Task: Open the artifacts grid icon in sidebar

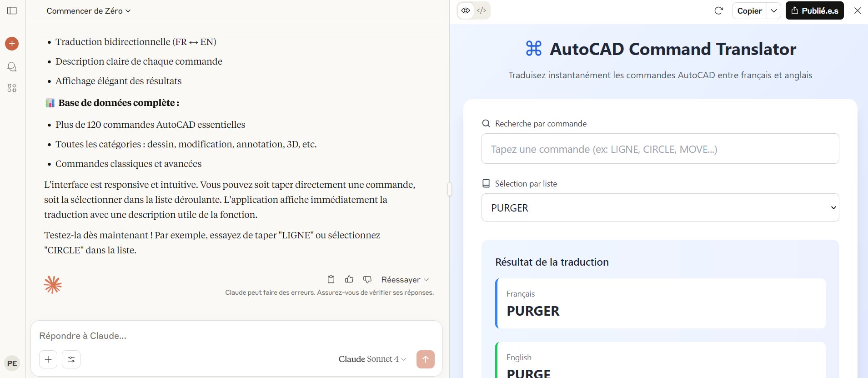Action: [x=12, y=88]
